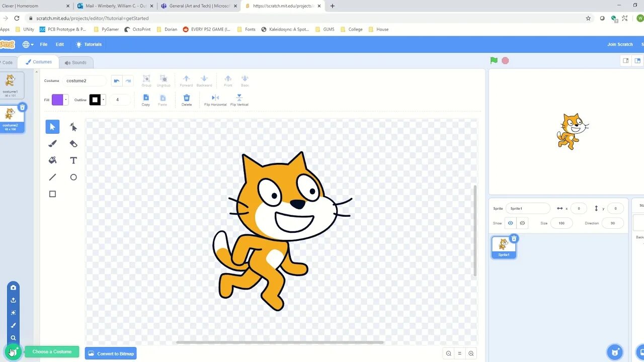
Task: Delete Sprite1 using its trash icon
Action: click(x=514, y=238)
